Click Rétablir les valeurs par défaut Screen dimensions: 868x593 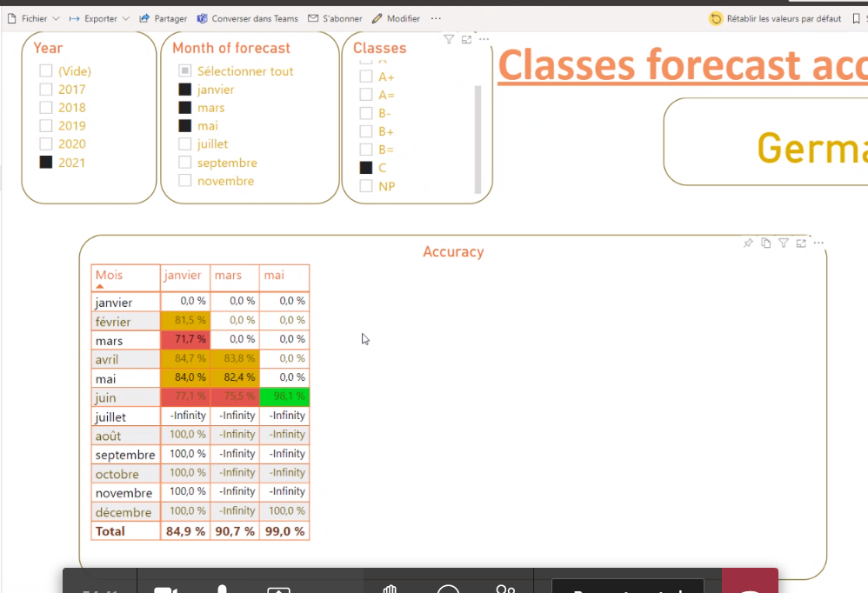point(776,18)
